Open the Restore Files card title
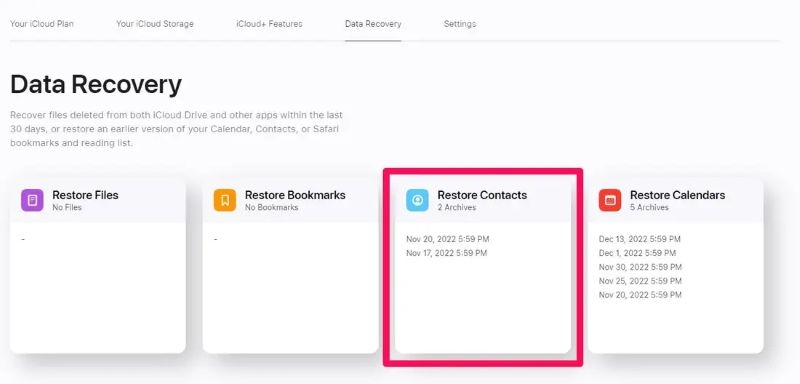Image resolution: width=800 pixels, height=384 pixels. (85, 195)
